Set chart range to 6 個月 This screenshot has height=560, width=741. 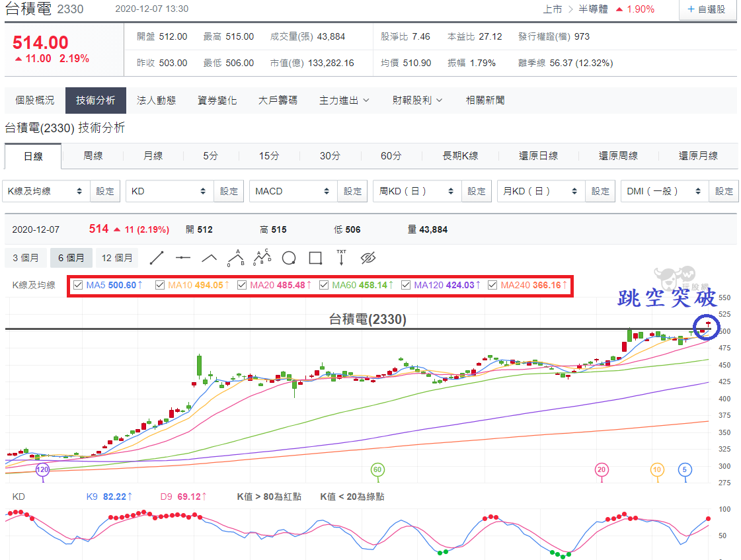(71, 258)
